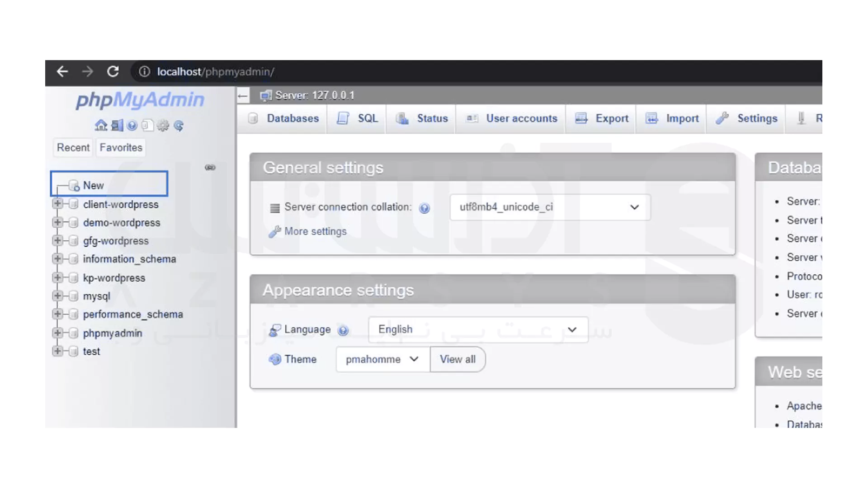Click the database icon beside test
This screenshot has height=488, width=868.
[x=74, y=352]
